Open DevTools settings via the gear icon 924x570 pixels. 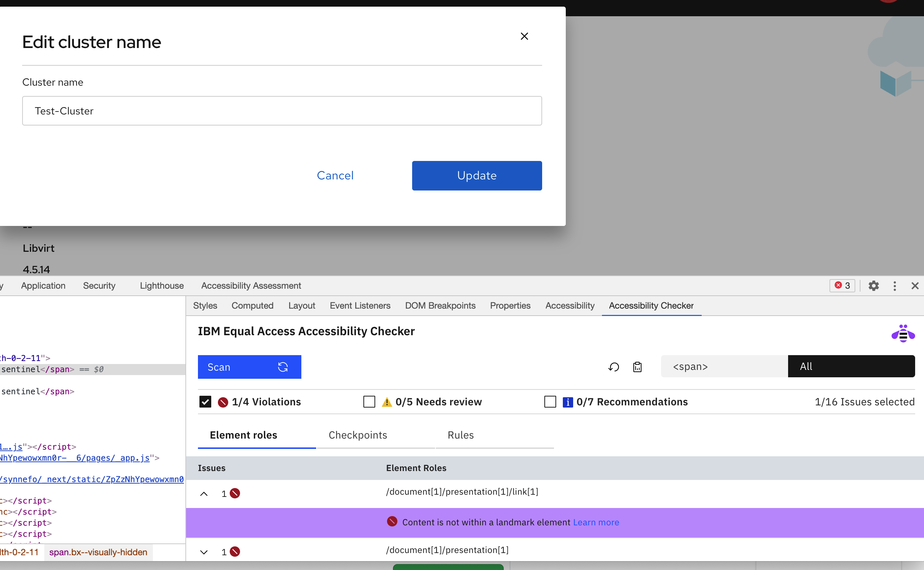tap(874, 286)
